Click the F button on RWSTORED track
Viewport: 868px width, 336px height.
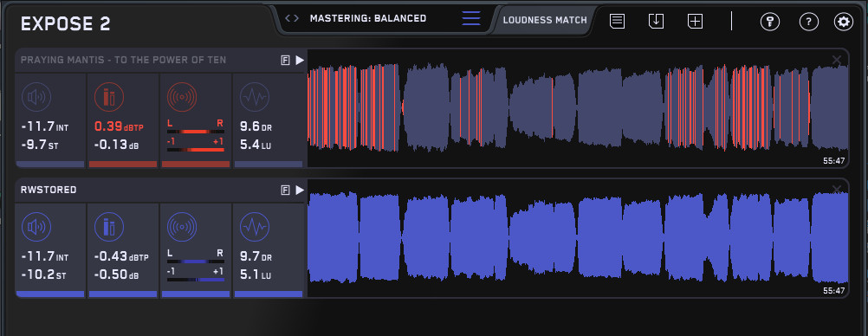286,191
